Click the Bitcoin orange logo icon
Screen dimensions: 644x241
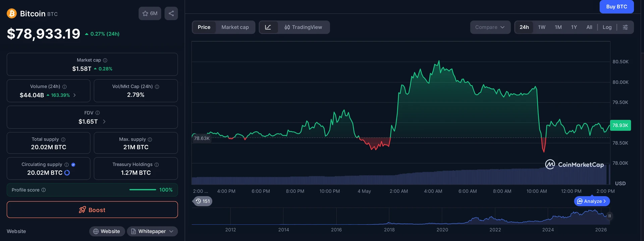[12, 13]
